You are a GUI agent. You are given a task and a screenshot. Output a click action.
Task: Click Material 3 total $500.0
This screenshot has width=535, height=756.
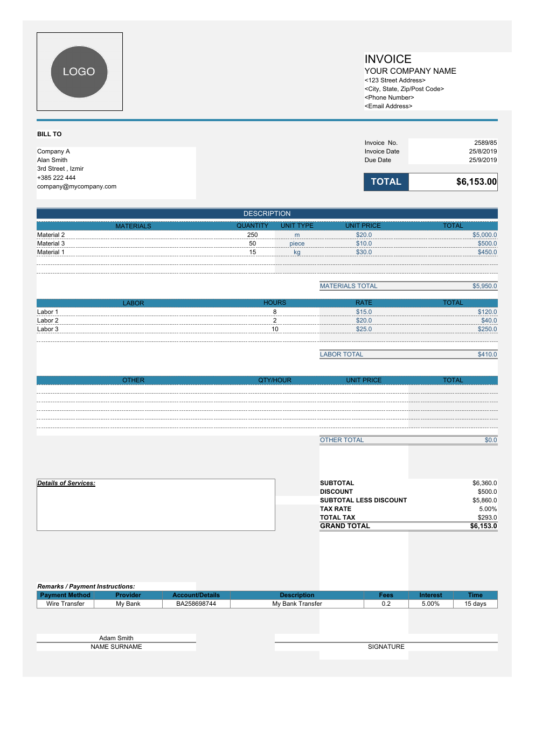[487, 243]
